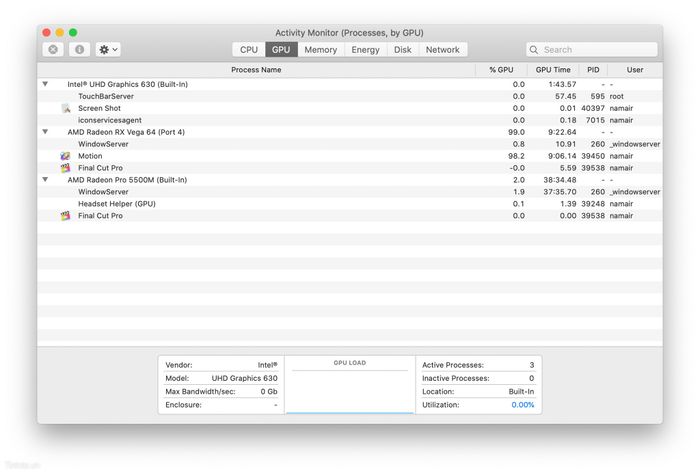Click the GPU LOAD graph panel
This screenshot has width=700, height=473.
click(x=350, y=385)
